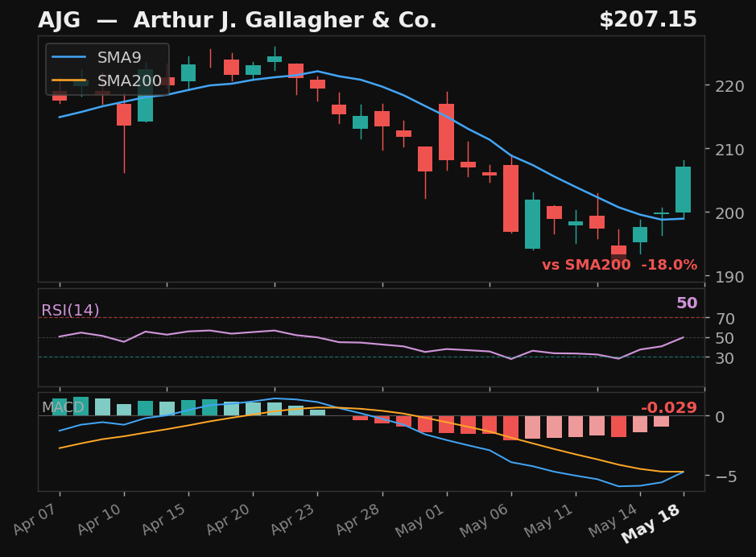The width and height of the screenshot is (756, 557).
Task: Click the MACD -5 axis label
Action: 726,477
